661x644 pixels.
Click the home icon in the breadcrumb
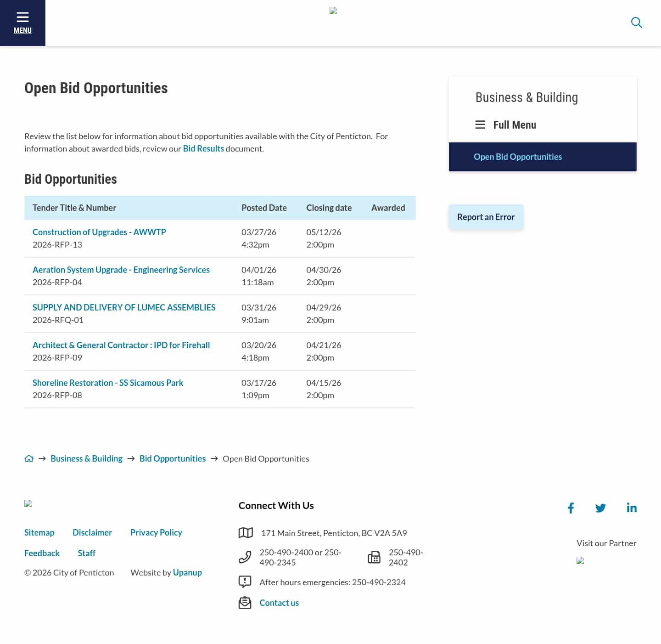click(29, 458)
